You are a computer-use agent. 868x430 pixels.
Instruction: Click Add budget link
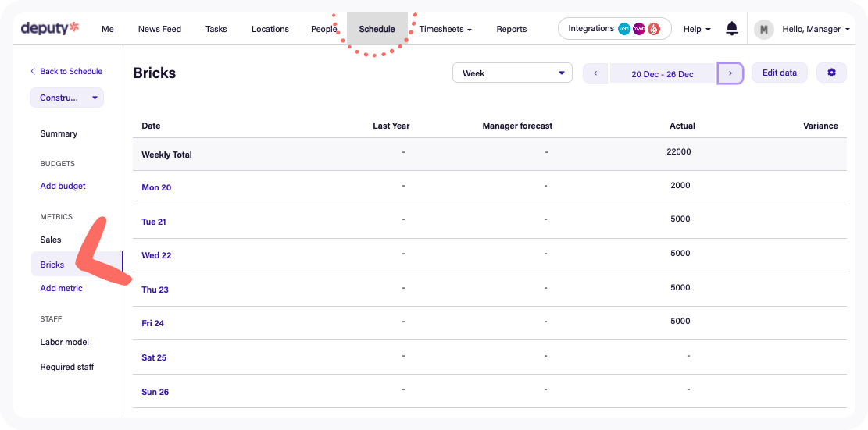pos(63,186)
